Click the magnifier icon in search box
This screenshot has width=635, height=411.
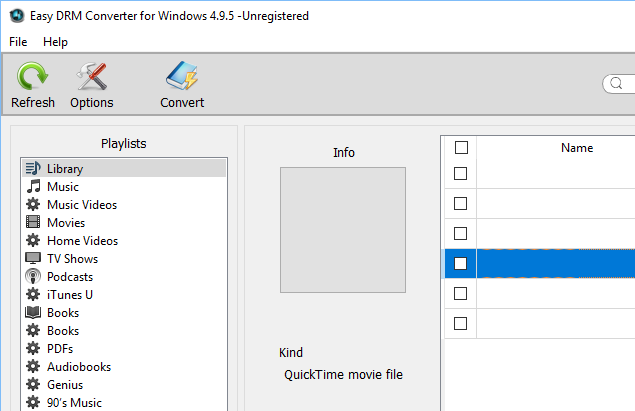[x=616, y=83]
